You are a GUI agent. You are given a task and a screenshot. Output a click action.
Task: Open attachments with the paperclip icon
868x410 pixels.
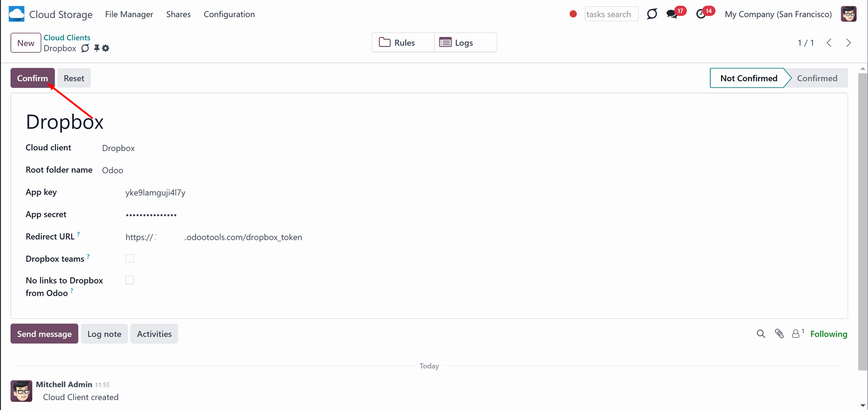(x=779, y=334)
